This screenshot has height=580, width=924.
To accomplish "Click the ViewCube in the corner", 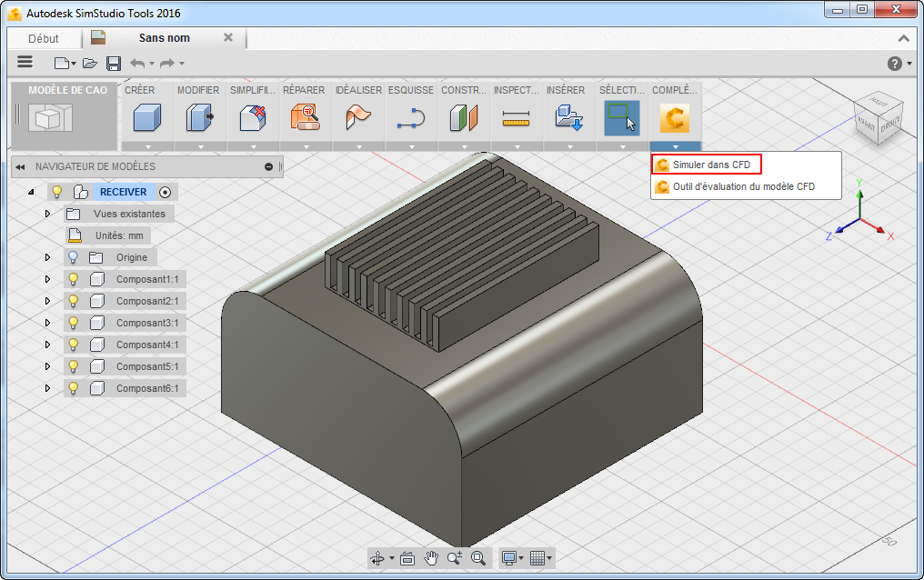I will tap(879, 118).
